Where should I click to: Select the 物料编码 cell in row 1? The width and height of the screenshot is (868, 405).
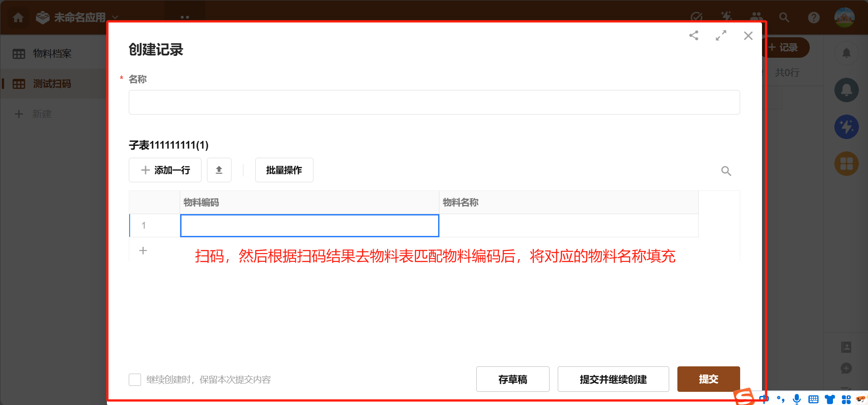pos(309,225)
